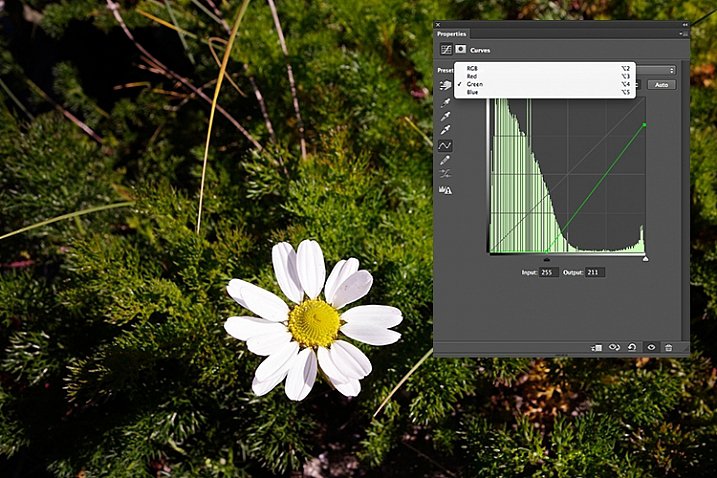
Task: Pick the black point eyedropper
Action: click(x=445, y=101)
